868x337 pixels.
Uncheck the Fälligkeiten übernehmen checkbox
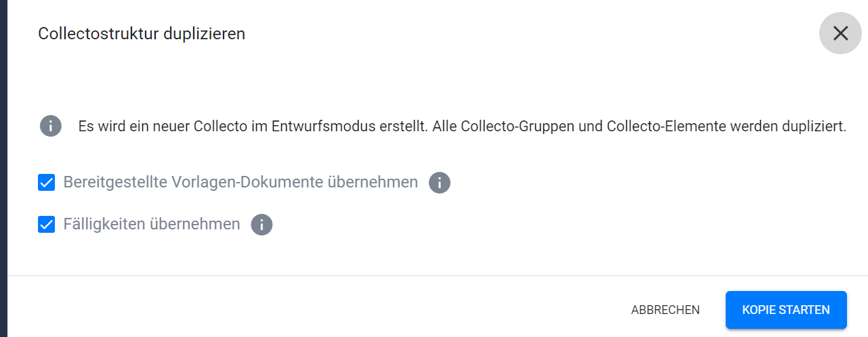pos(46,225)
